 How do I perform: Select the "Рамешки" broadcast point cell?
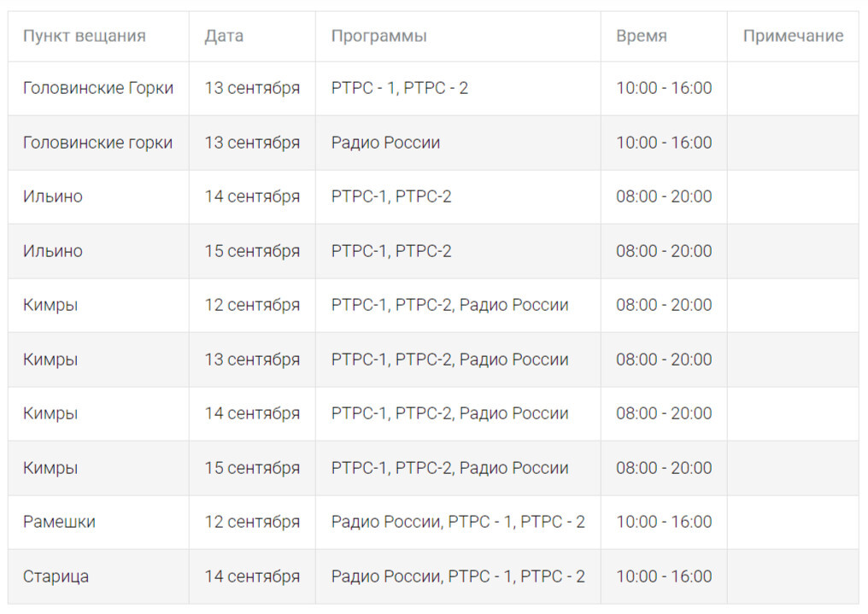click(59, 522)
